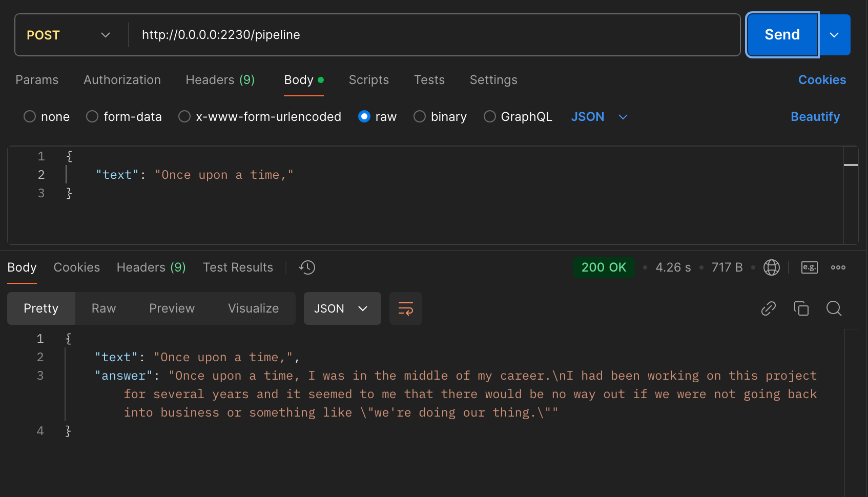Select the none body type radio
This screenshot has height=497, width=868.
click(x=30, y=117)
